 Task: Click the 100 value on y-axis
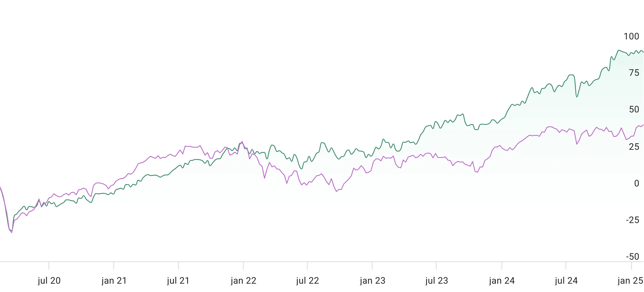click(x=631, y=36)
